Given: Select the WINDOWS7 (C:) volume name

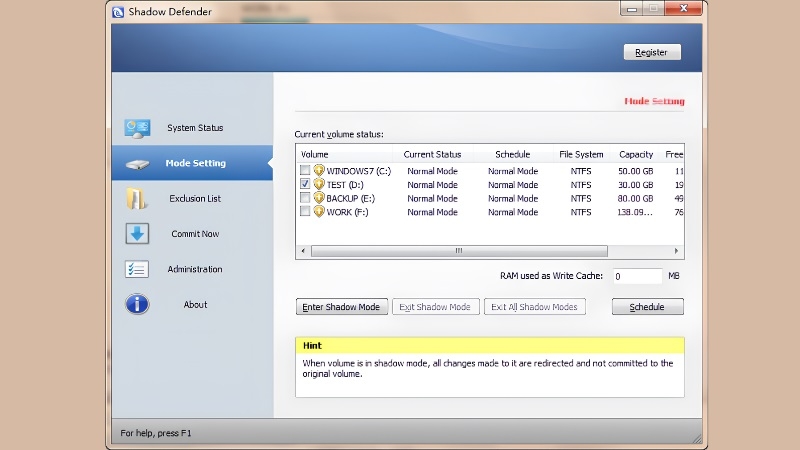Looking at the screenshot, I should 359,171.
